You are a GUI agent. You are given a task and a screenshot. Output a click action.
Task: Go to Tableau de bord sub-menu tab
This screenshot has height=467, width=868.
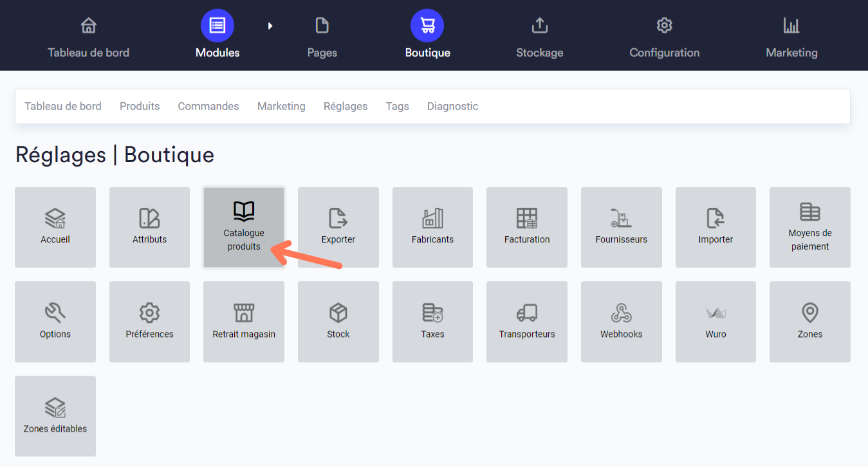point(63,106)
